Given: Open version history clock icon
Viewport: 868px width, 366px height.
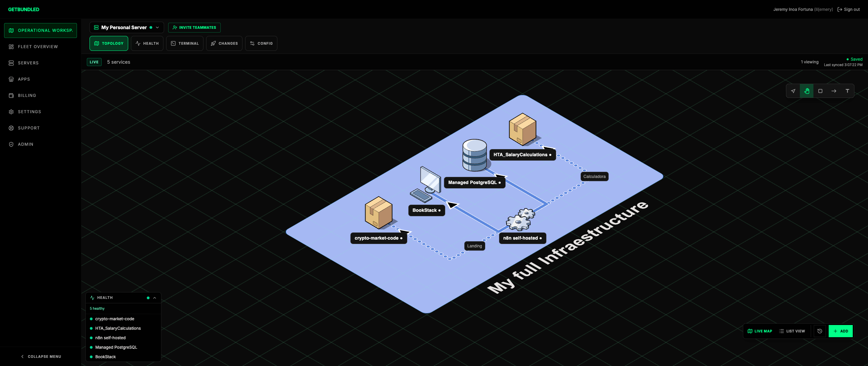Looking at the screenshot, I should coord(820,331).
